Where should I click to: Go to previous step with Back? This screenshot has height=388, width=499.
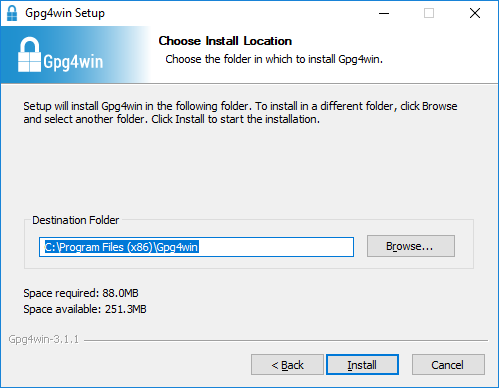pyautogui.click(x=287, y=365)
